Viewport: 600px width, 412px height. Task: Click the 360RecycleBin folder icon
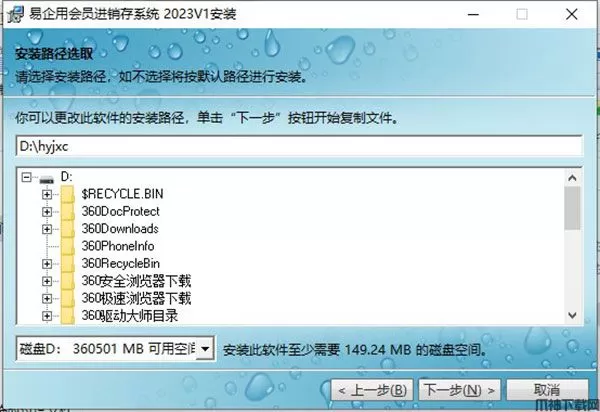click(68, 264)
